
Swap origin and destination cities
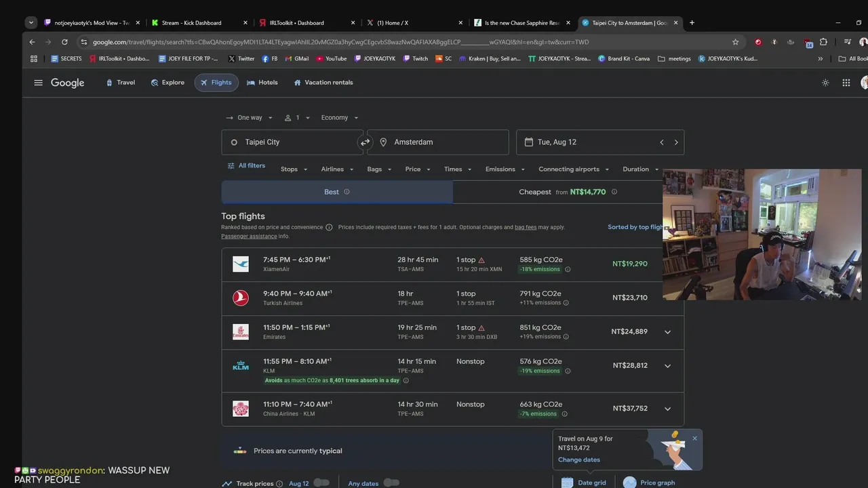coord(365,142)
